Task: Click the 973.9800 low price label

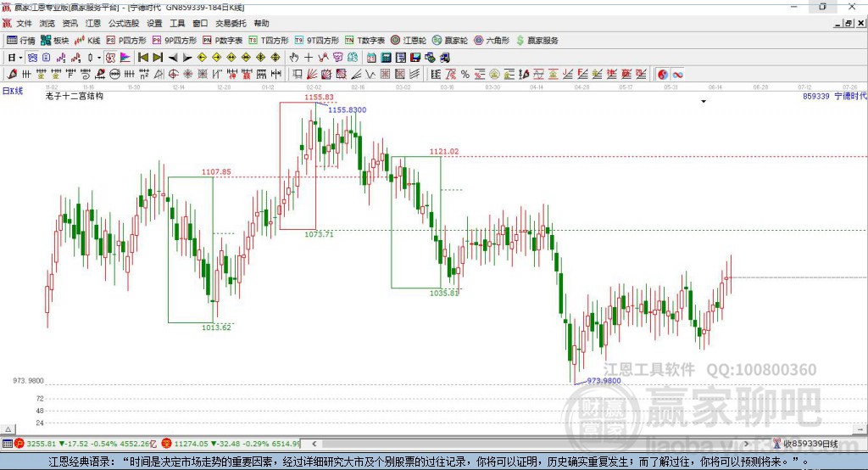Action: (x=604, y=381)
